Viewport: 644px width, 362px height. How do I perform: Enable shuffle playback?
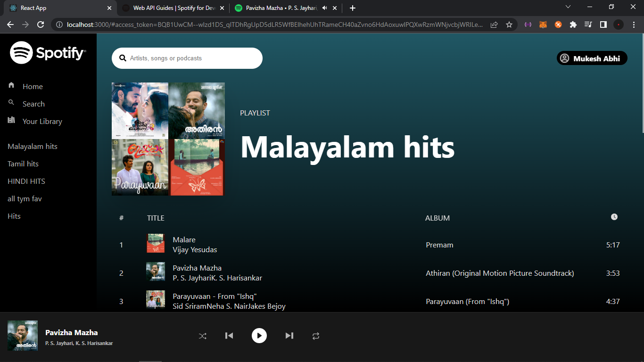pos(203,336)
